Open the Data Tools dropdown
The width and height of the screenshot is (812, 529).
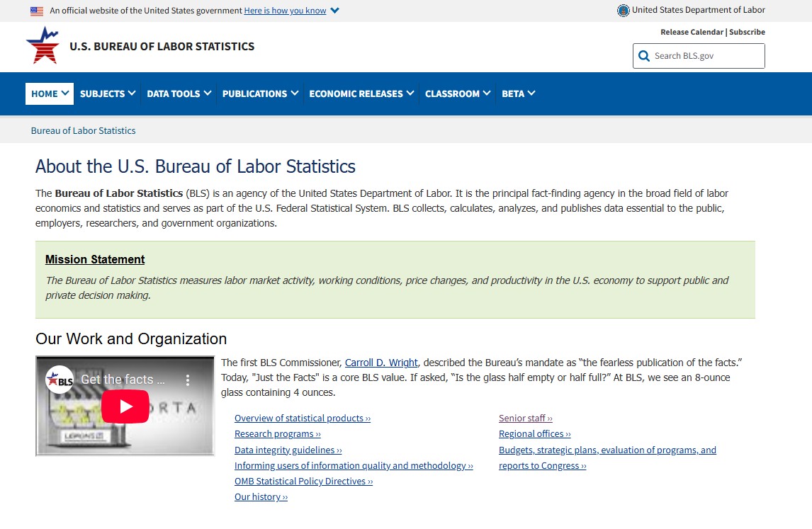pos(179,93)
